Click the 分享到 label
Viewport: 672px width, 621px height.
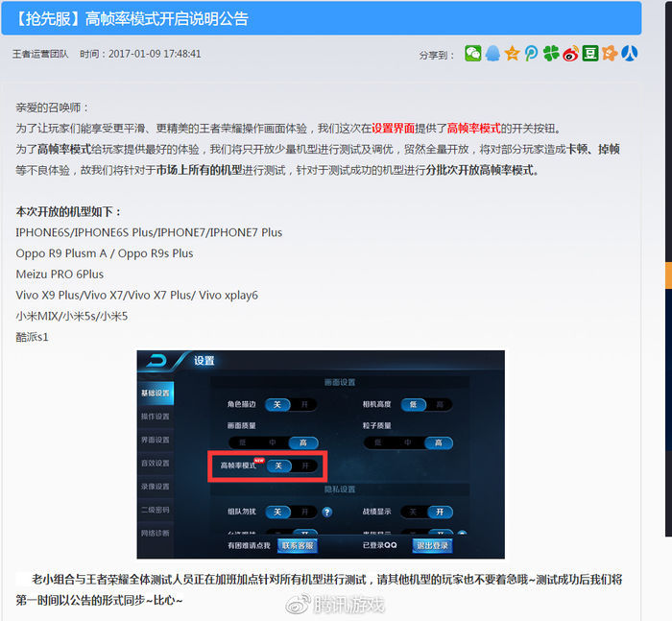(x=436, y=55)
